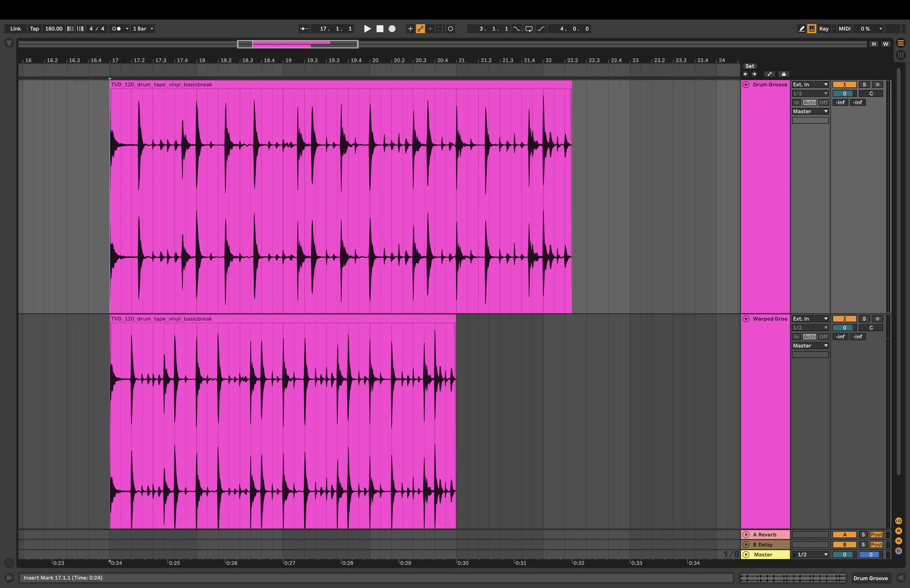Toggle Follow playhead arrow icon

pyautogui.click(x=304, y=29)
